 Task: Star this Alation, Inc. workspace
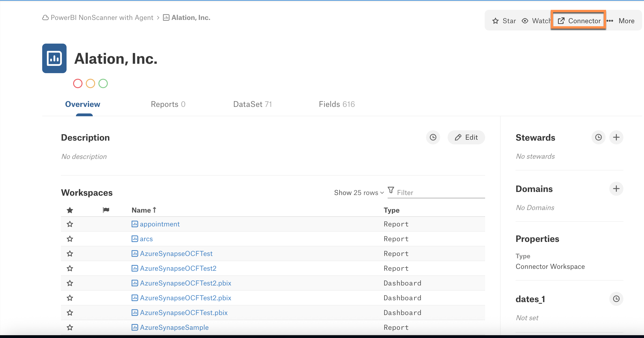504,21
